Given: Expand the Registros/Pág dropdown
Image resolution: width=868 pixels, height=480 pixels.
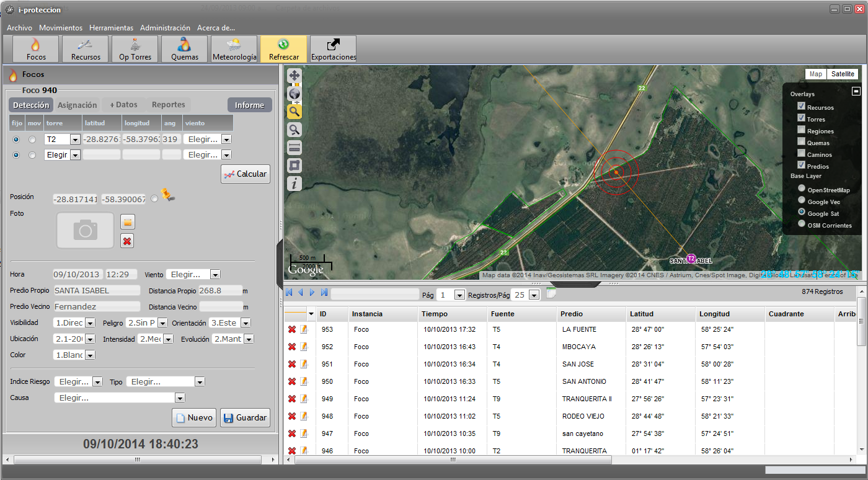Looking at the screenshot, I should (534, 295).
